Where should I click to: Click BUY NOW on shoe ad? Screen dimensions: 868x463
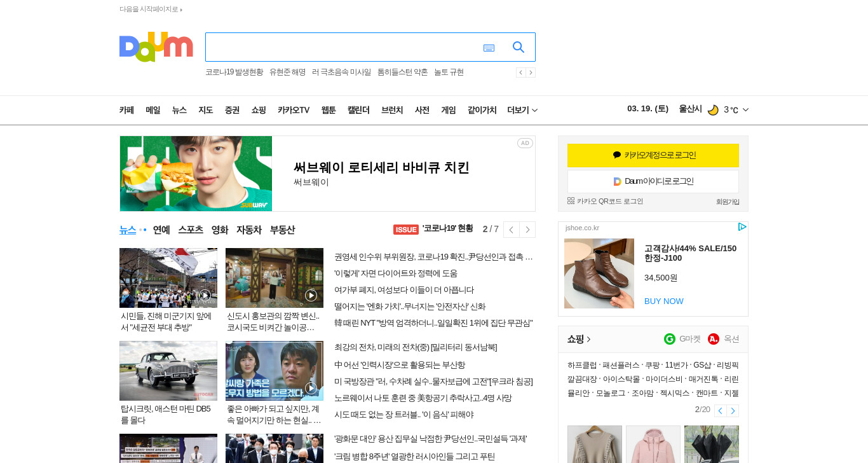[664, 301]
